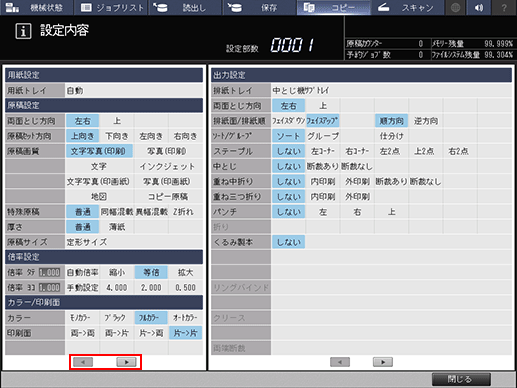Select 文字 original image quality
This screenshot has width=517, height=388.
click(99, 166)
